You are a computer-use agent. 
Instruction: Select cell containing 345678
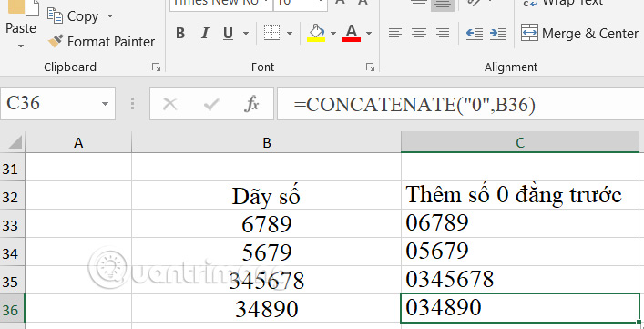267,280
